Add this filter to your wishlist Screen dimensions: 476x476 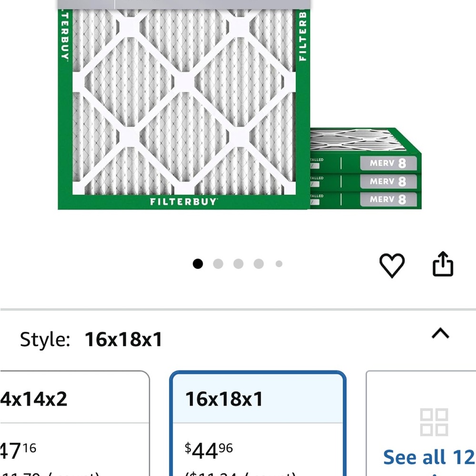click(x=393, y=265)
